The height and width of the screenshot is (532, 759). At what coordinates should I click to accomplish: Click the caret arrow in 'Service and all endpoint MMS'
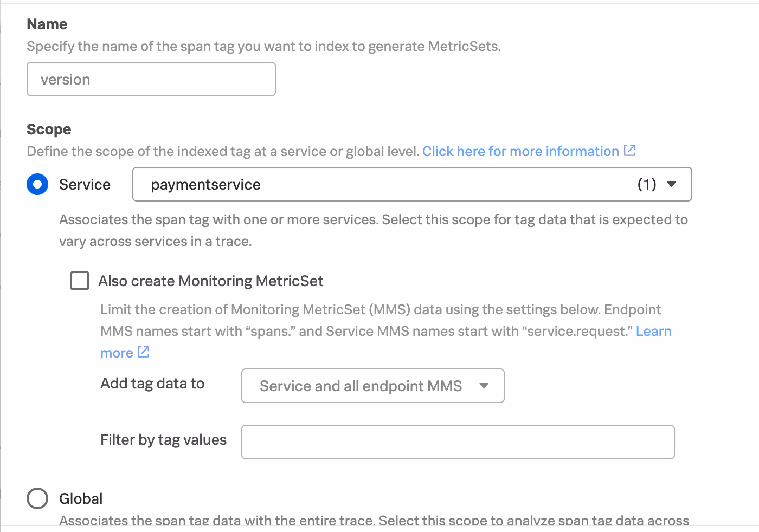[484, 386]
